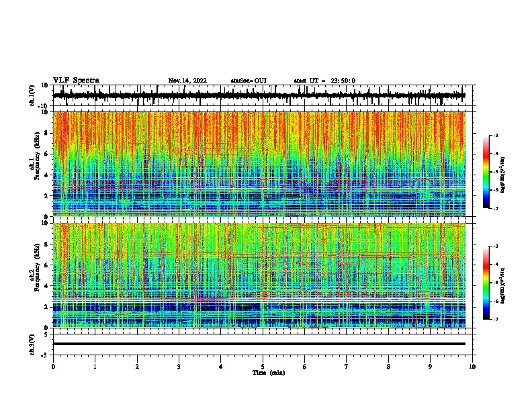Click the ch.1 spectrogram color scale bar

486,172
